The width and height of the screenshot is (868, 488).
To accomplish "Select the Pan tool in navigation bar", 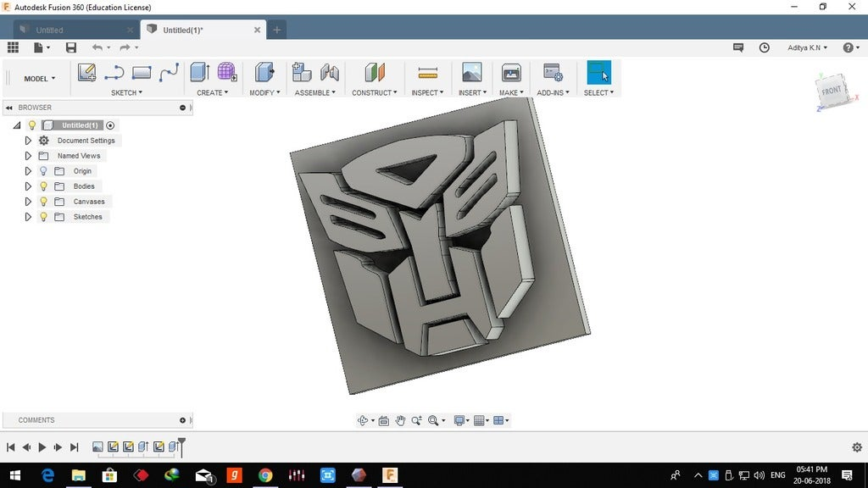I will coord(400,420).
